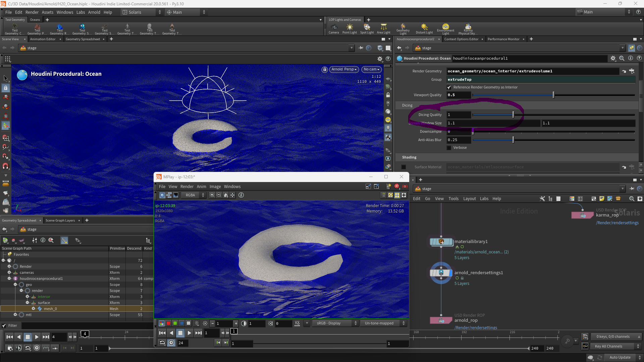Pick the select tool in viewport toolbar
The height and width of the screenshot is (362, 644).
click(5, 78)
